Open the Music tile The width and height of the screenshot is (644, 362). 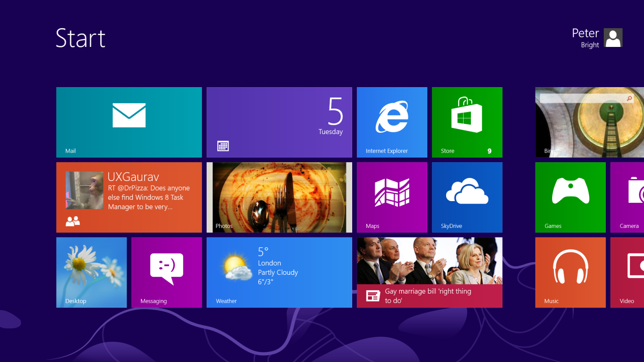(x=570, y=272)
